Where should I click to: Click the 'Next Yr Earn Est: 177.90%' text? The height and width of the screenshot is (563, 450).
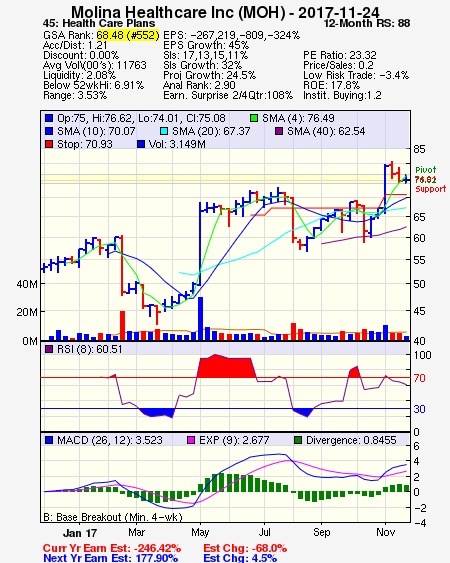point(110,558)
